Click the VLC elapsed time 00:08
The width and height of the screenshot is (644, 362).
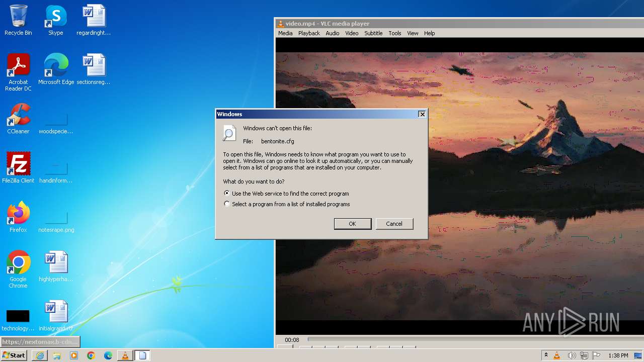click(292, 340)
